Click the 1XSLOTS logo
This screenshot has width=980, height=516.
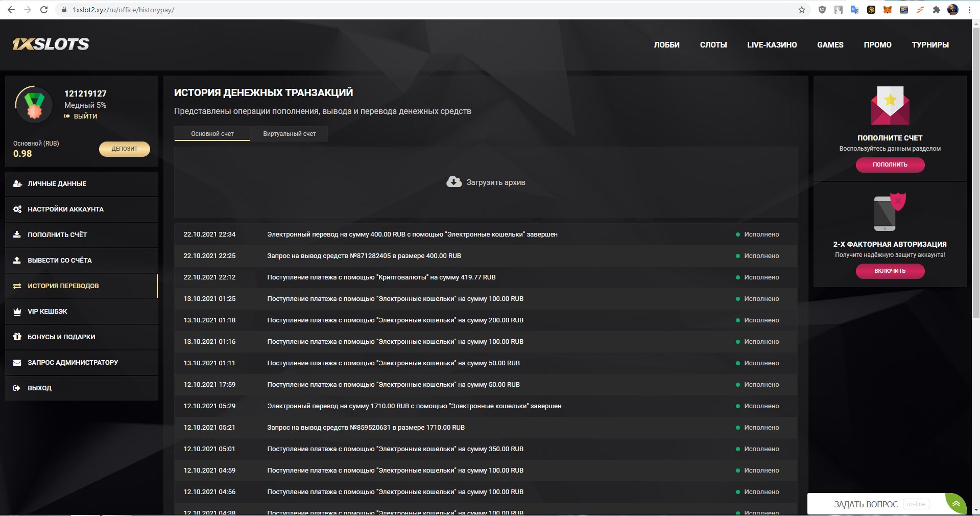pyautogui.click(x=51, y=44)
